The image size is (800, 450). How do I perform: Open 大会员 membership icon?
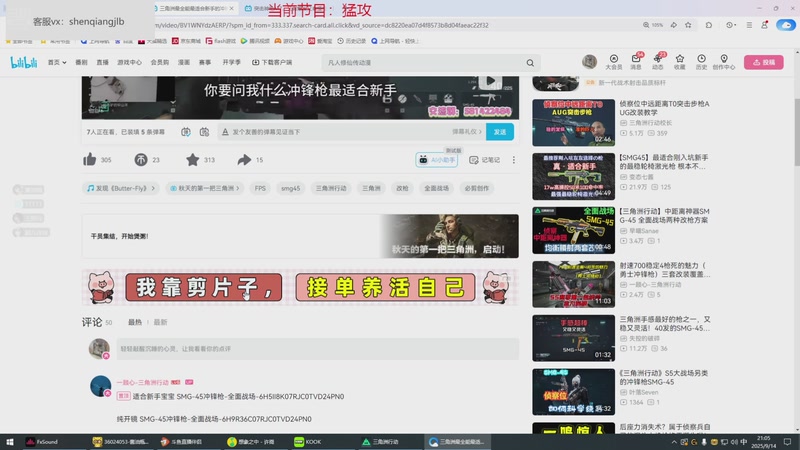(x=614, y=62)
